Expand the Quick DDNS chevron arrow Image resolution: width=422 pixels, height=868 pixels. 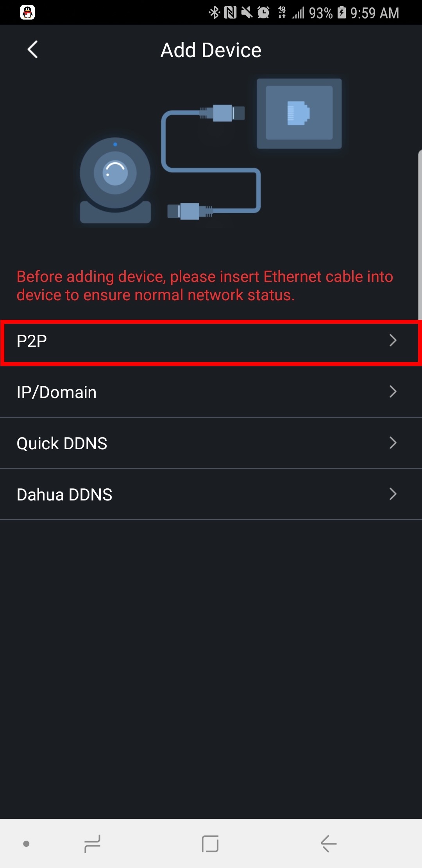(393, 443)
